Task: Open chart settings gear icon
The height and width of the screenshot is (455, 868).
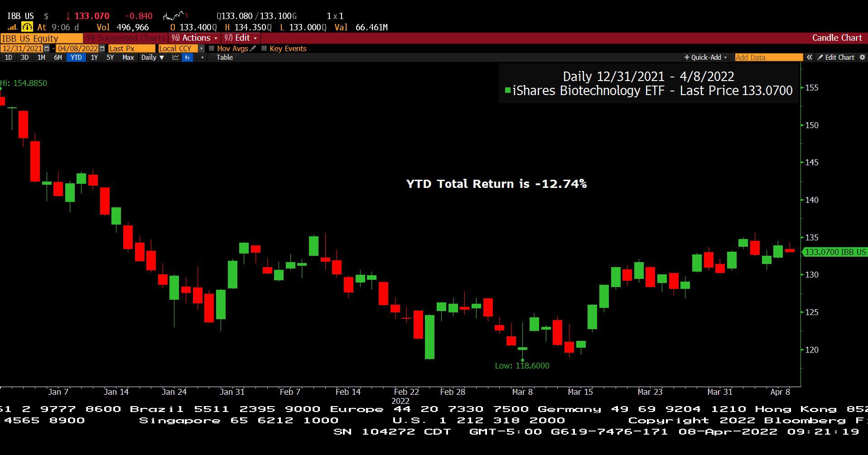Action: pos(862,57)
